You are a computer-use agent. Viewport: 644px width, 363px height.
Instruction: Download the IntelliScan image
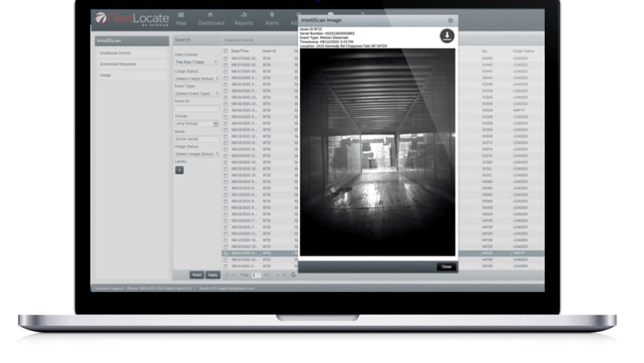tap(447, 37)
